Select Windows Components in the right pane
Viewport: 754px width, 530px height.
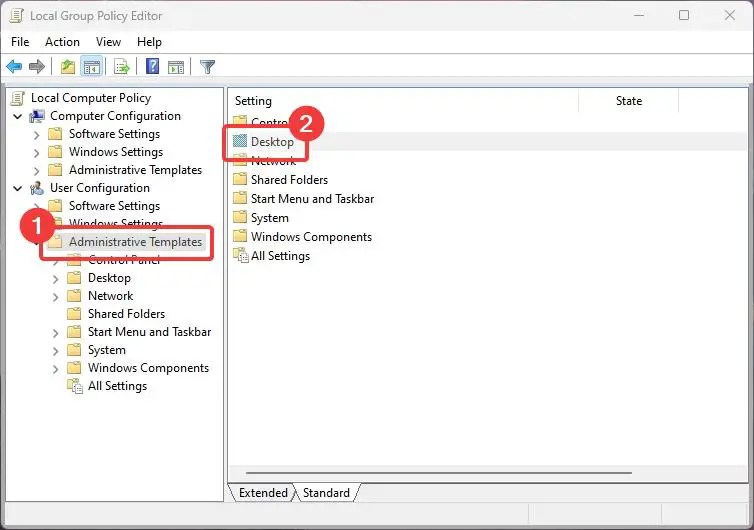(311, 237)
